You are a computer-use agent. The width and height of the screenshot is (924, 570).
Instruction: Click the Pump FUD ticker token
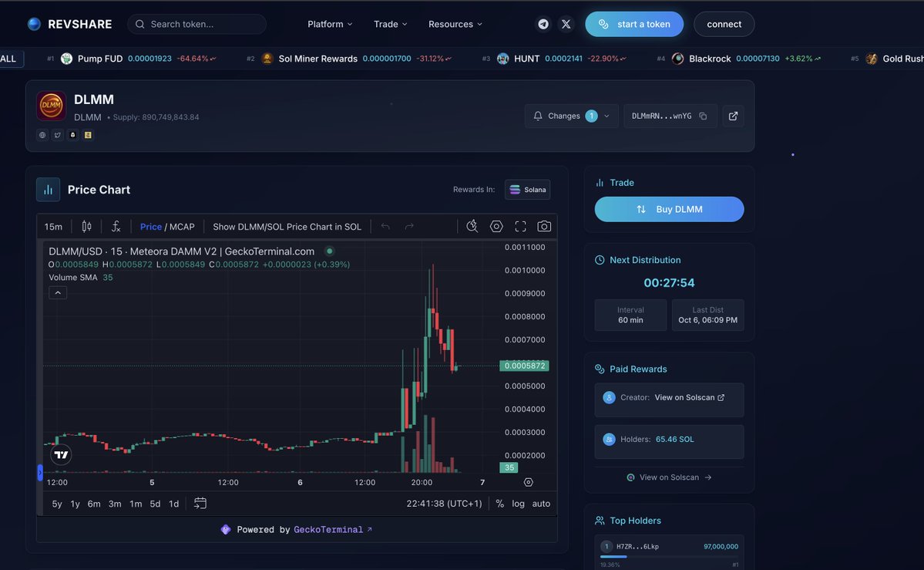(130, 59)
